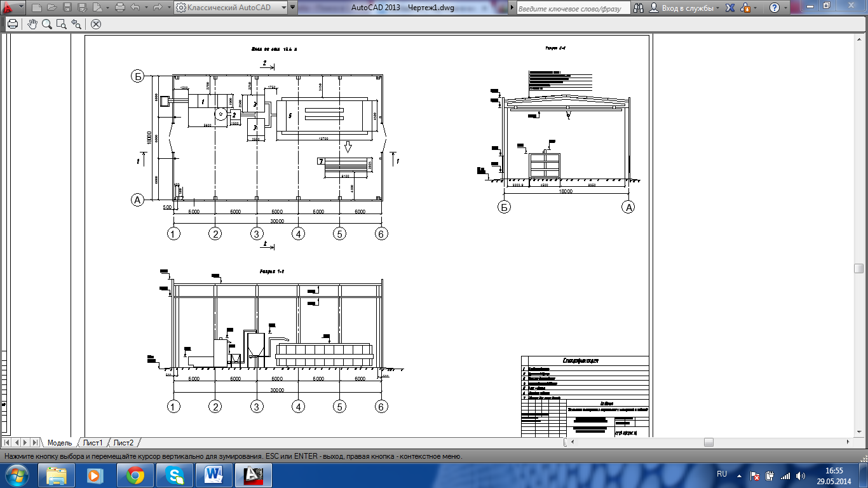Image resolution: width=868 pixels, height=488 pixels.
Task: Click the Вход в службы sign-in button
Action: pyautogui.click(x=684, y=8)
